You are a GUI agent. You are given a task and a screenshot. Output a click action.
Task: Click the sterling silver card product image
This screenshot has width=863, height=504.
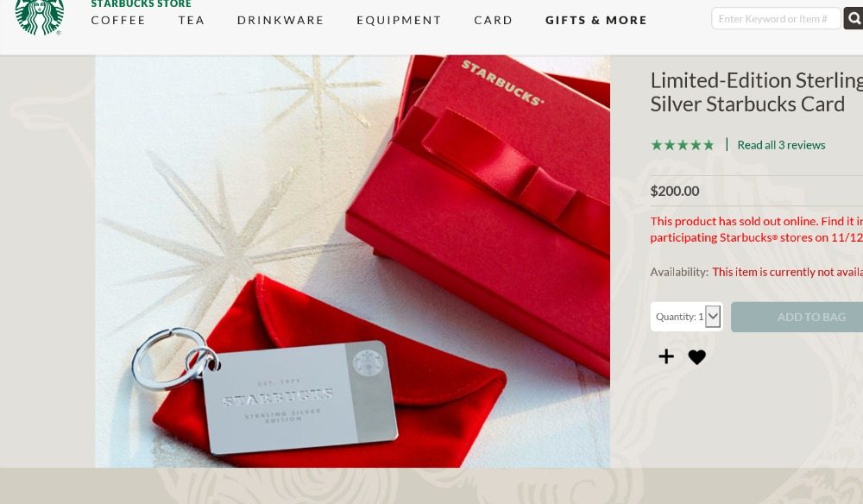[352, 261]
